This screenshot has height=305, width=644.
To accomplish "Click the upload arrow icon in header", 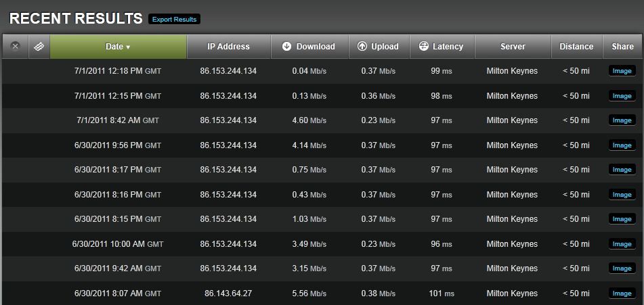I will 362,46.
